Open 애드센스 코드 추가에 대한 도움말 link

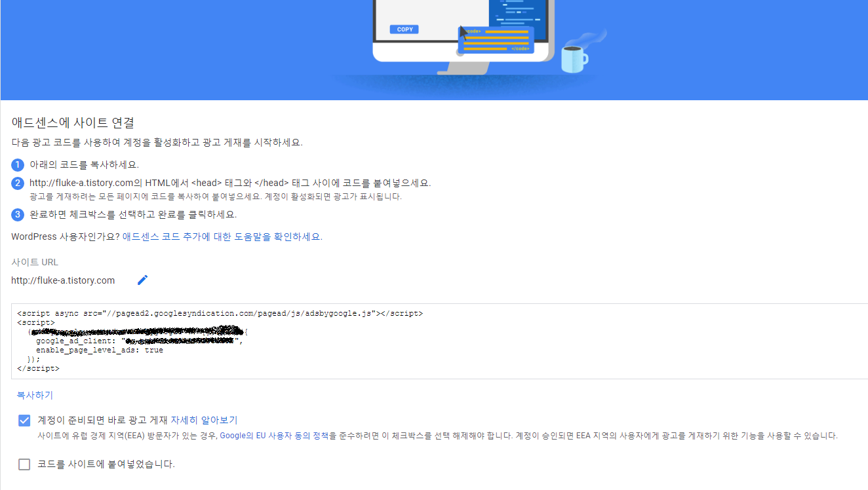[222, 236]
